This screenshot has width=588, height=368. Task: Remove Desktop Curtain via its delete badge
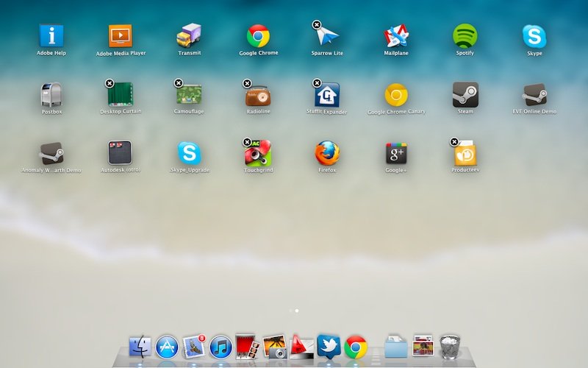point(109,83)
